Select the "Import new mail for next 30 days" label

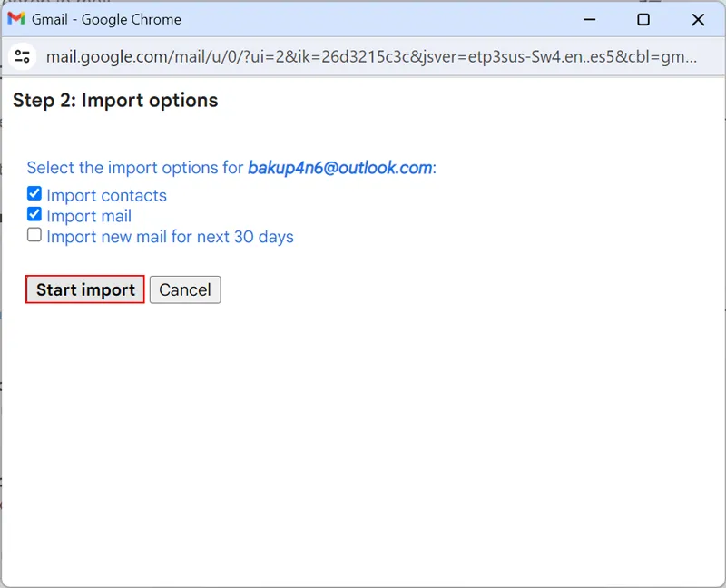point(170,237)
